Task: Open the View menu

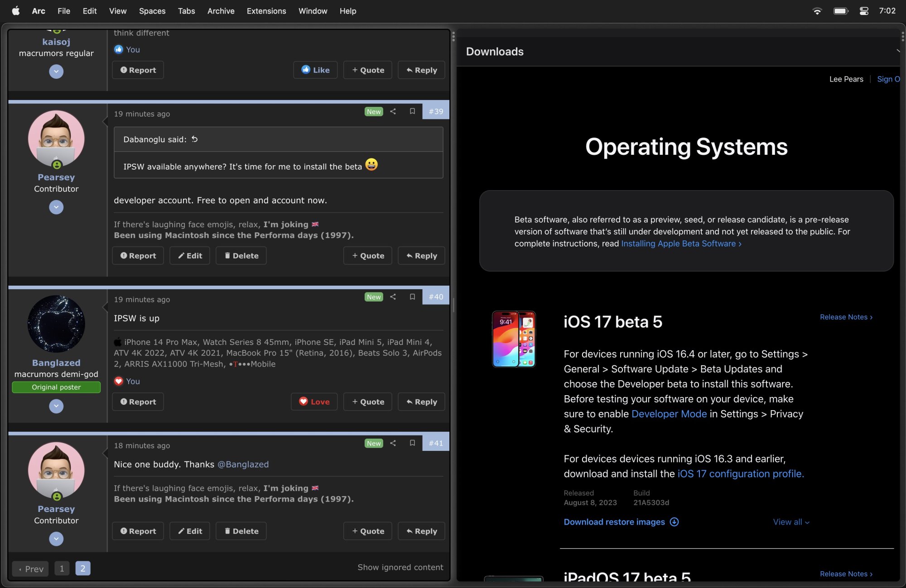Action: click(x=118, y=11)
